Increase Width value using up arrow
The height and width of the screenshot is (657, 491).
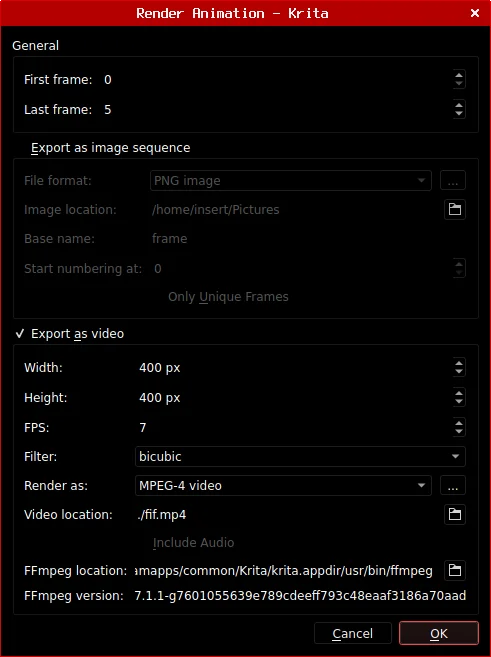(459, 363)
